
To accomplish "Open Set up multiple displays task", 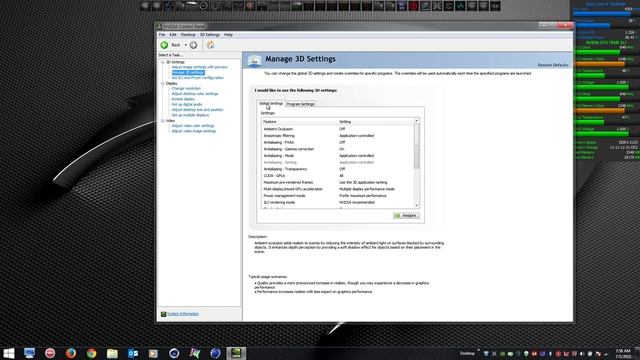I will click(190, 115).
